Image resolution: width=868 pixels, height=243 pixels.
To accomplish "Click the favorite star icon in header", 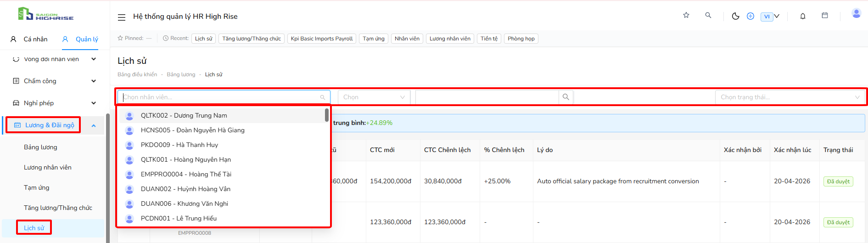I will [686, 15].
